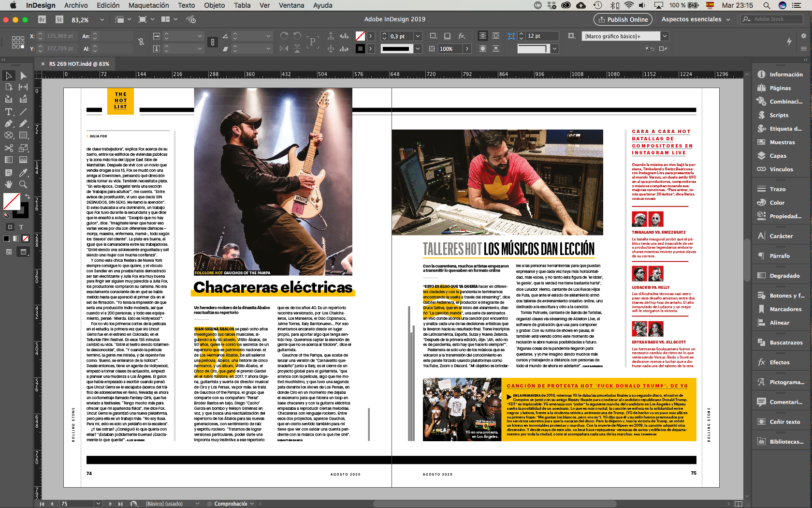The image size is (812, 508).
Task: Open Adobe Stock via St icon
Action: click(59, 19)
